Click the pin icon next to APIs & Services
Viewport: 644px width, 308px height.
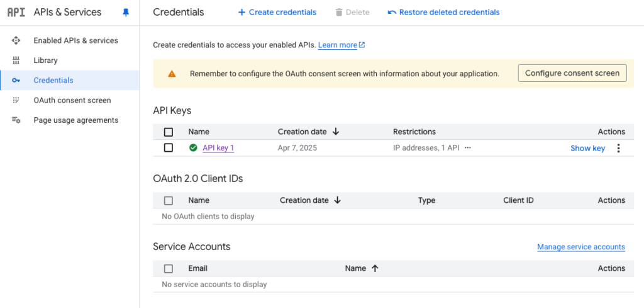(x=126, y=13)
